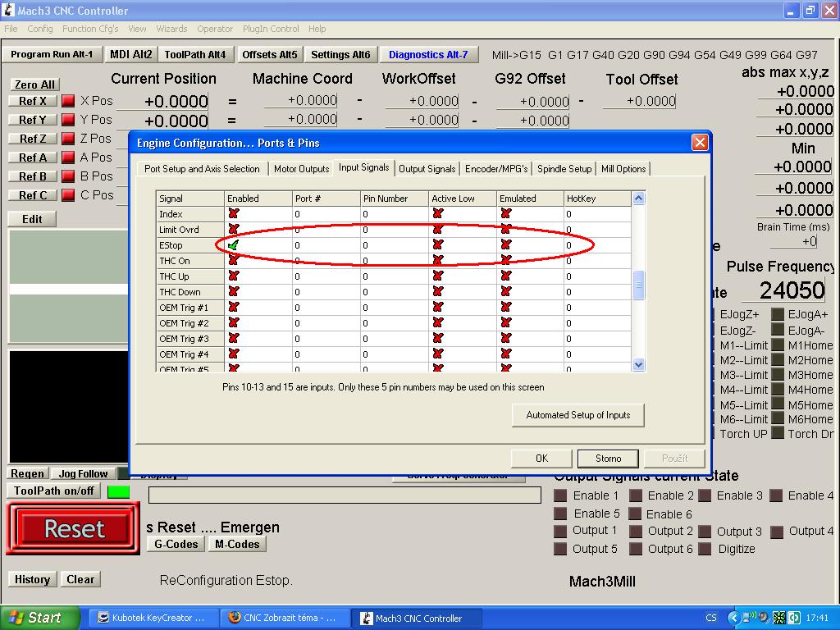Click the Firefox icon in taskbar

[x=235, y=618]
